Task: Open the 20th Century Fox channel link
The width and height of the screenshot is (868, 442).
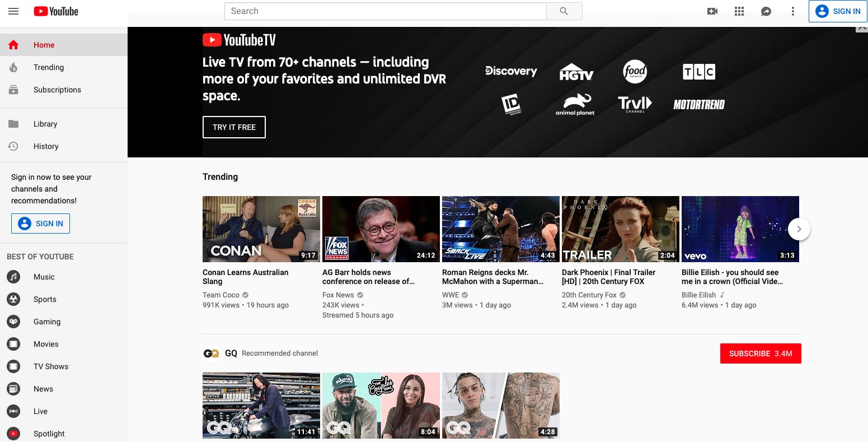Action: (x=589, y=295)
